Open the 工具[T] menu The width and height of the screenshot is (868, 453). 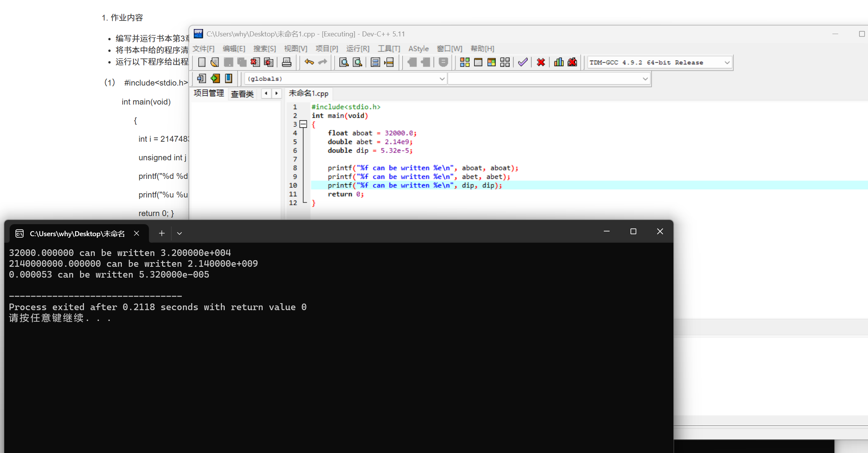click(x=389, y=48)
